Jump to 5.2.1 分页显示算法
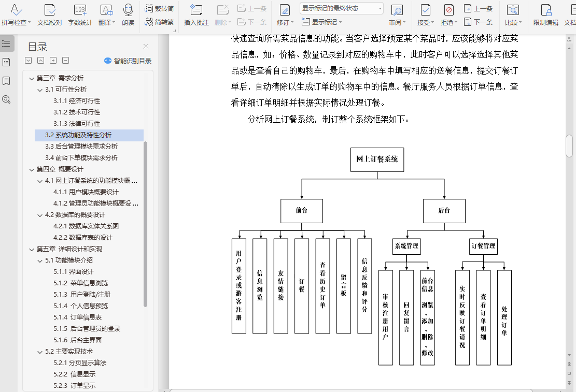 pos(80,362)
